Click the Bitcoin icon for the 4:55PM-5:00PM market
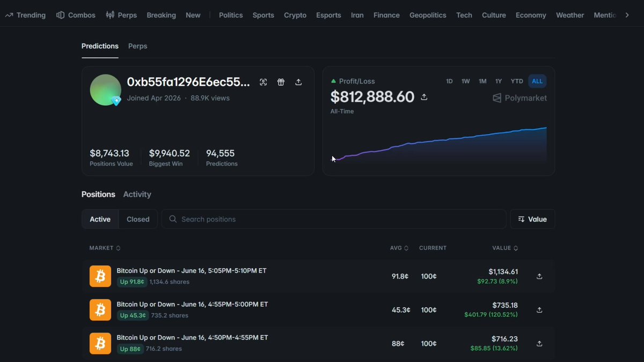 pos(100,309)
